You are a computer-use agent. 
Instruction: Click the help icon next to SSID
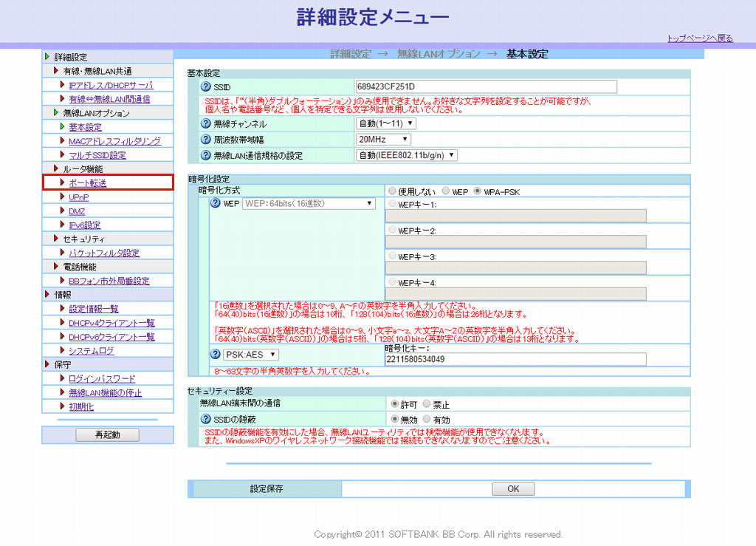click(206, 87)
